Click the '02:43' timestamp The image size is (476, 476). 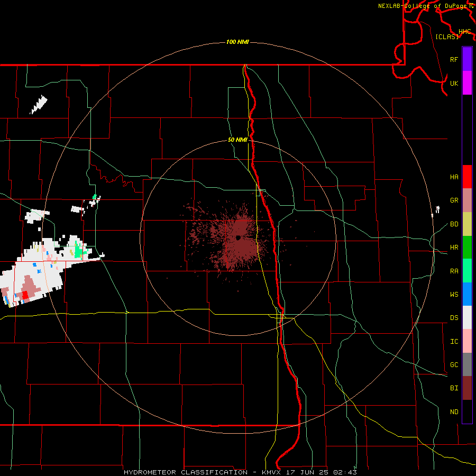345,472
